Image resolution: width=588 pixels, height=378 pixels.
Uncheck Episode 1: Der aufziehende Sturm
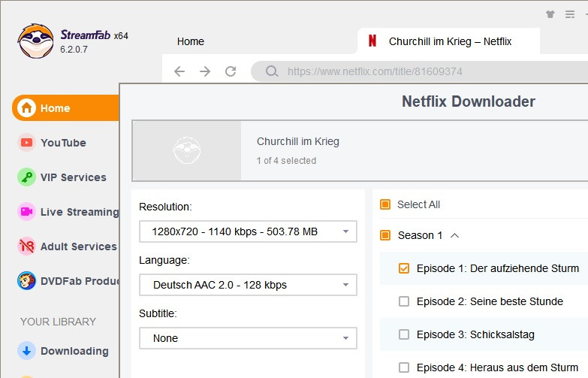404,268
